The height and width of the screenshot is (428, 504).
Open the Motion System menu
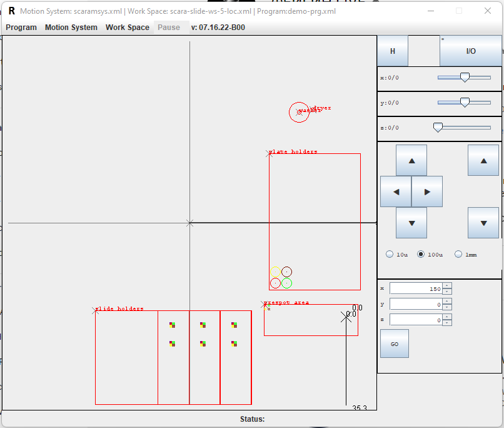point(71,28)
